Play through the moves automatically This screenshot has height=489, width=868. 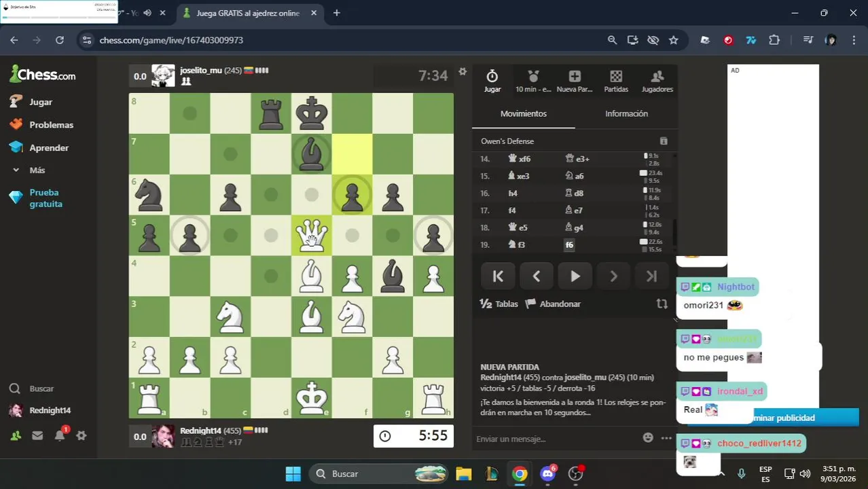575,276
